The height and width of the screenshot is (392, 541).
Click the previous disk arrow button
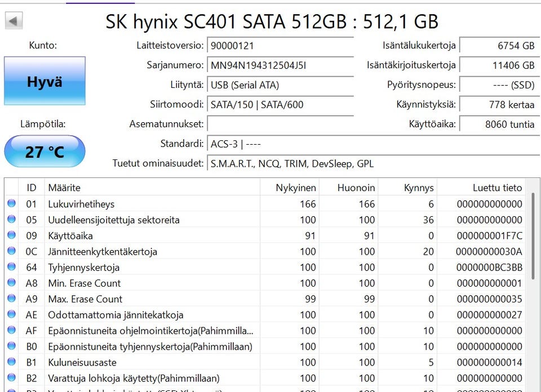tap(14, 22)
